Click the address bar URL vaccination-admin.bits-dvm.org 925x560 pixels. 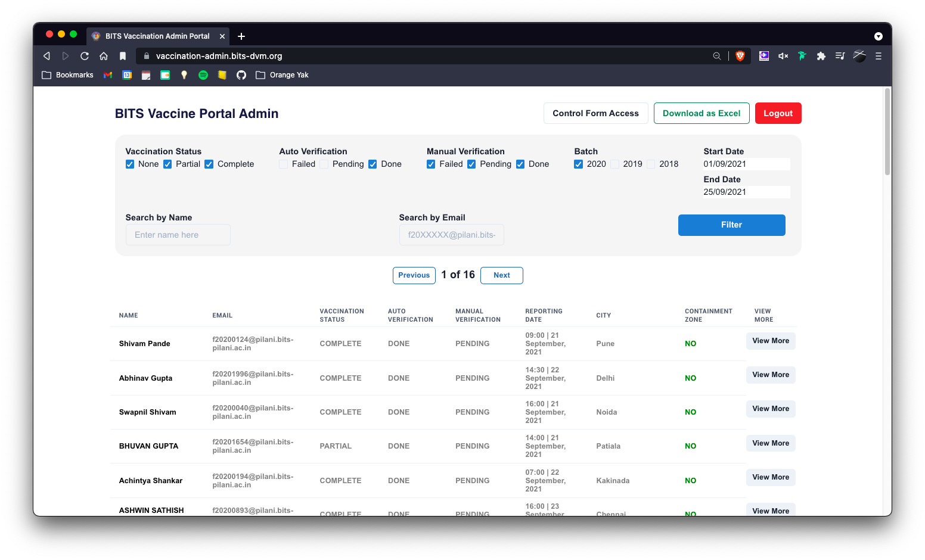coord(219,56)
